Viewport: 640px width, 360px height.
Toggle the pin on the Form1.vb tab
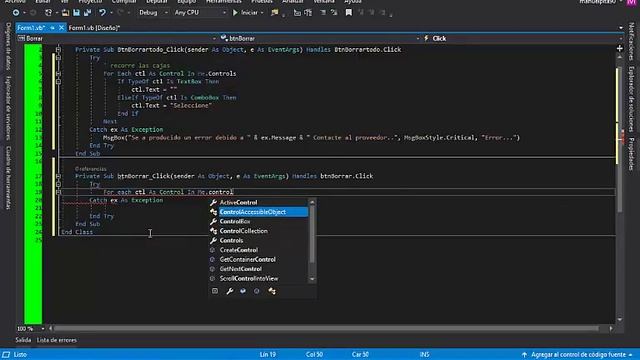pos(52,28)
